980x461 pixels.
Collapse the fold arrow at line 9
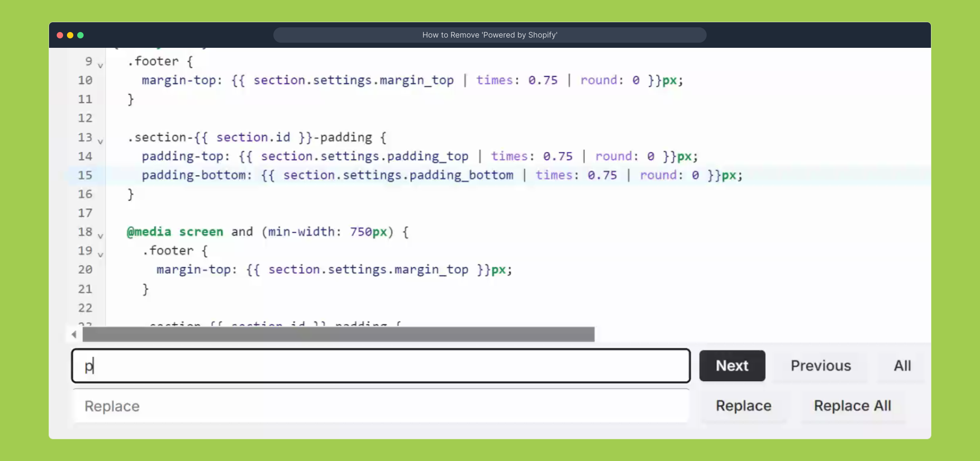pyautogui.click(x=100, y=66)
